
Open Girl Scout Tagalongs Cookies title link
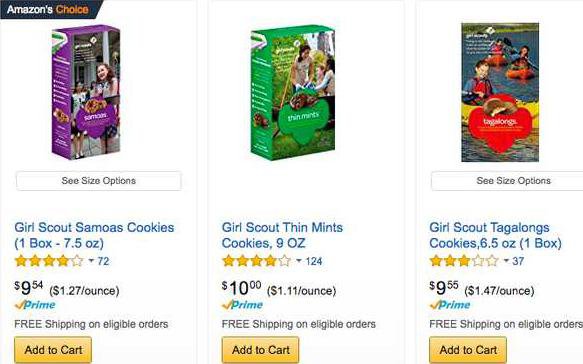coord(495,235)
